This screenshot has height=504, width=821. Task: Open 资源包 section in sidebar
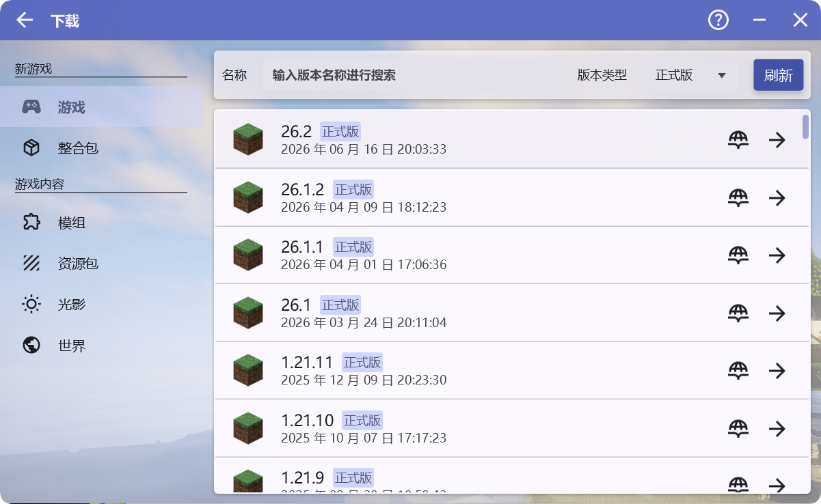click(x=102, y=264)
